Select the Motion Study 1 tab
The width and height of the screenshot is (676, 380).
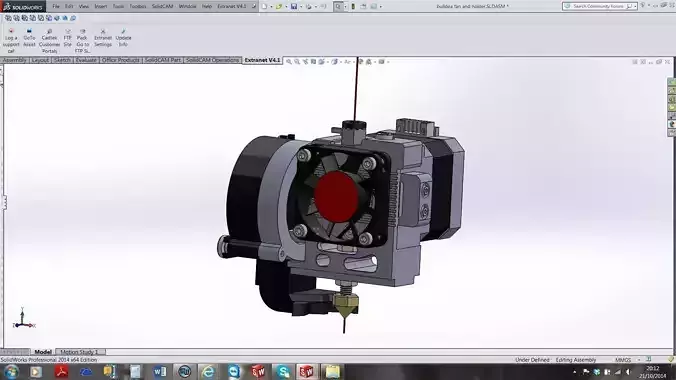[x=79, y=352]
